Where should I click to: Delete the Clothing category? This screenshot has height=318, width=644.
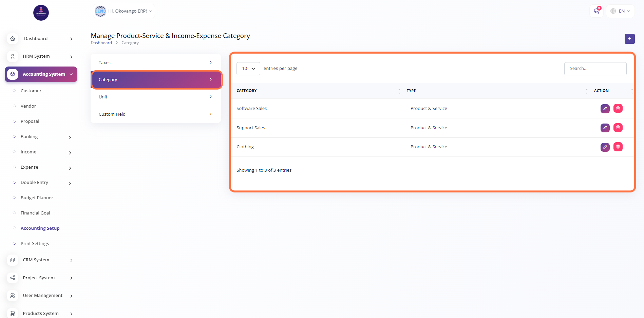click(618, 147)
